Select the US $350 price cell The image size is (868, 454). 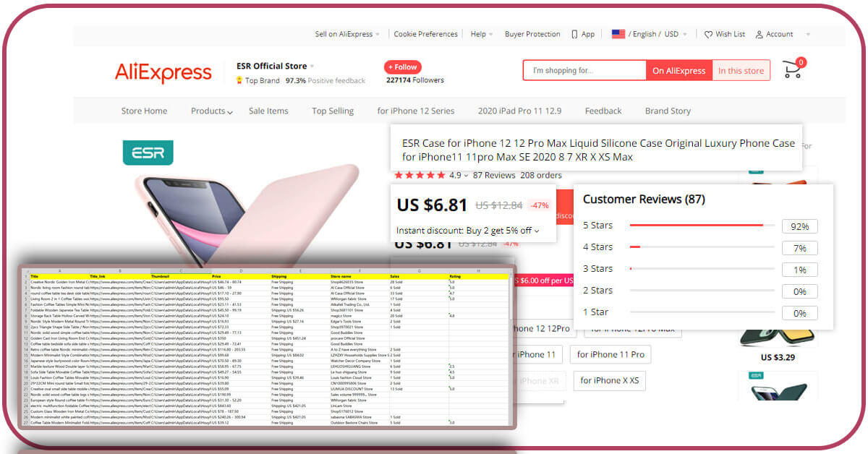pyautogui.click(x=240, y=338)
